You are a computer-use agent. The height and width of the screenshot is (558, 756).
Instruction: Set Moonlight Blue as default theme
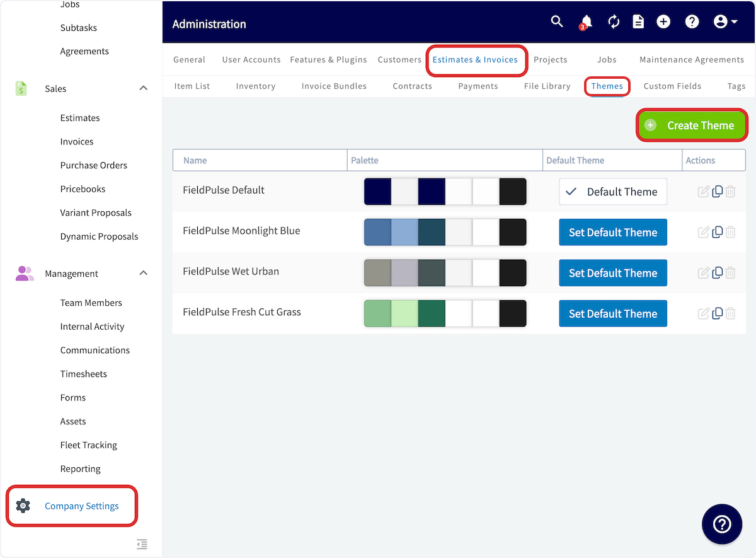tap(613, 232)
